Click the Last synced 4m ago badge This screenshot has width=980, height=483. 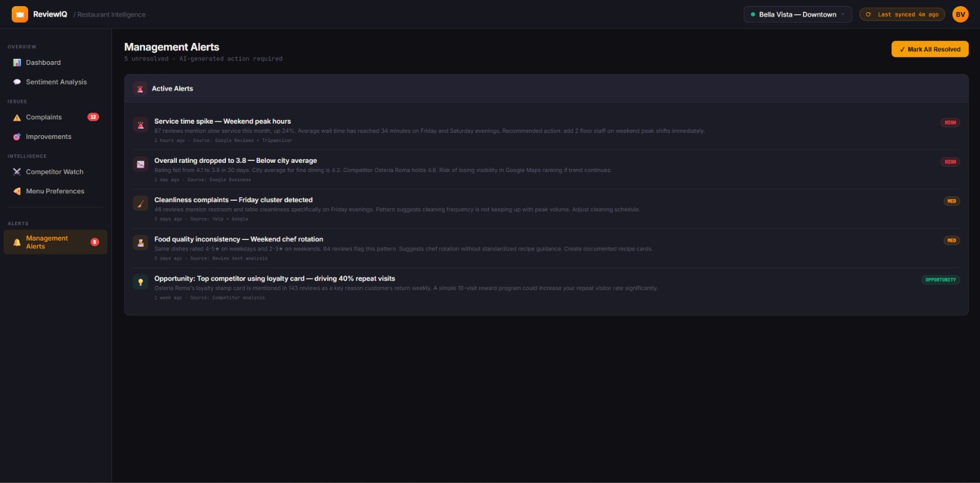902,14
